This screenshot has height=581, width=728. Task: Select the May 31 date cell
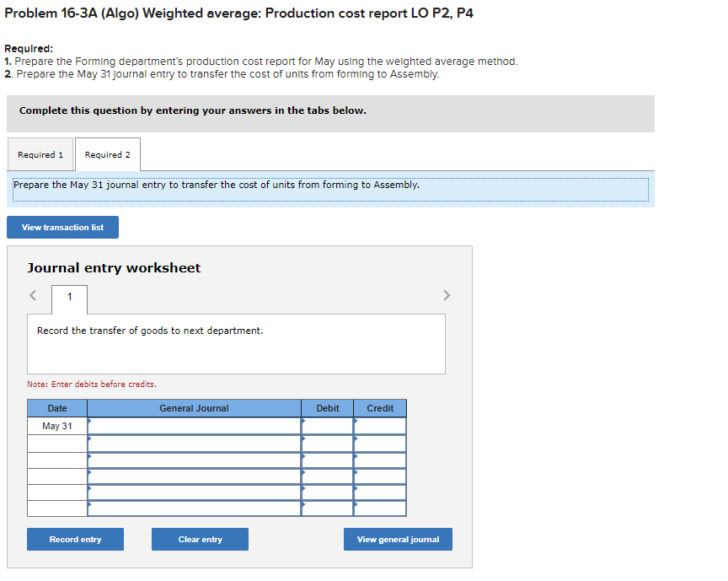(x=56, y=426)
